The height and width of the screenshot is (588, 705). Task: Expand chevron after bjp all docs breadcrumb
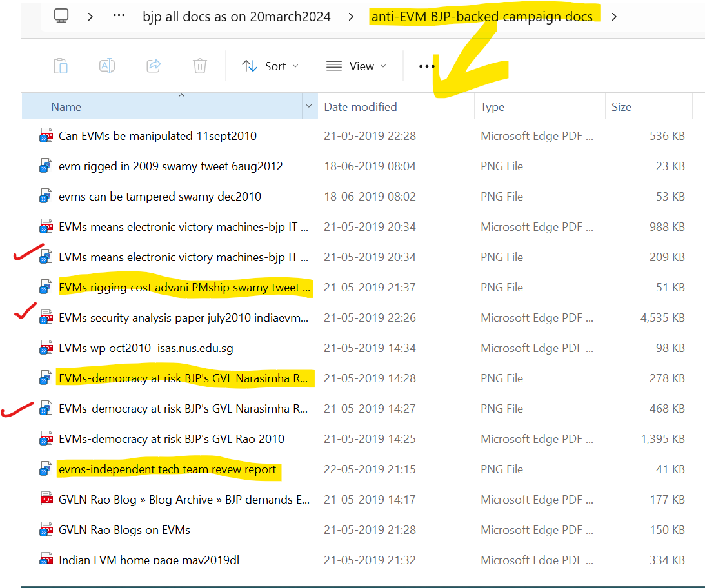point(351,17)
